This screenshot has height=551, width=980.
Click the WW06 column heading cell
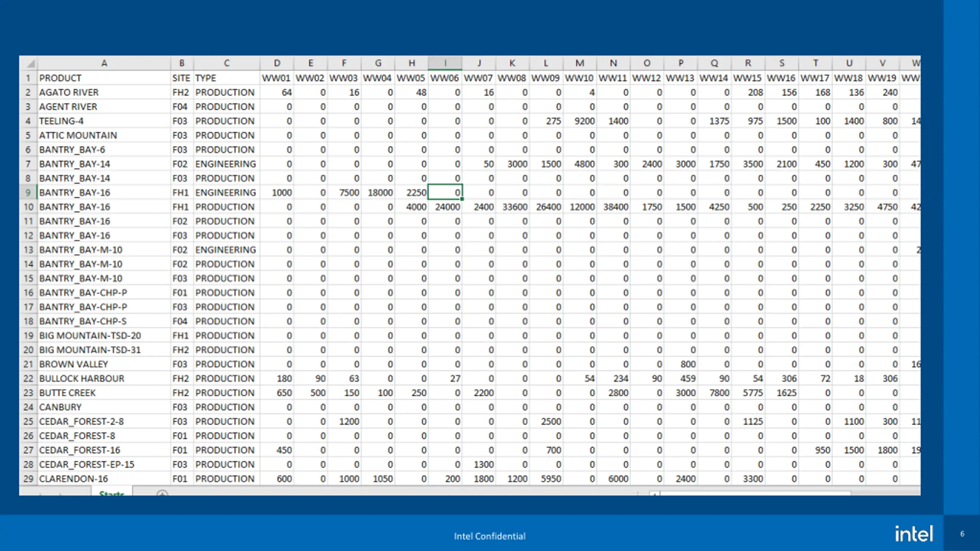(445, 78)
